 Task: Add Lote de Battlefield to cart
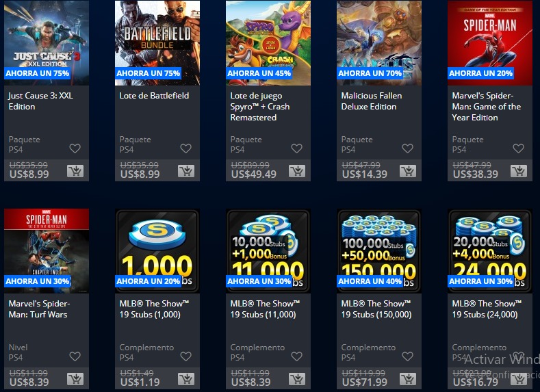click(186, 171)
